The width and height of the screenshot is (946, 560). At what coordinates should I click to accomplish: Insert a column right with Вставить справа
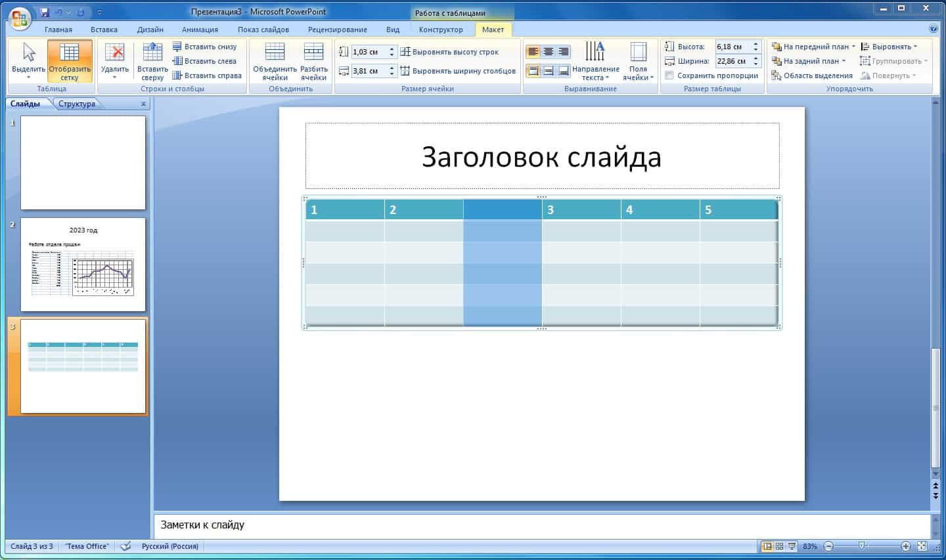[207, 75]
